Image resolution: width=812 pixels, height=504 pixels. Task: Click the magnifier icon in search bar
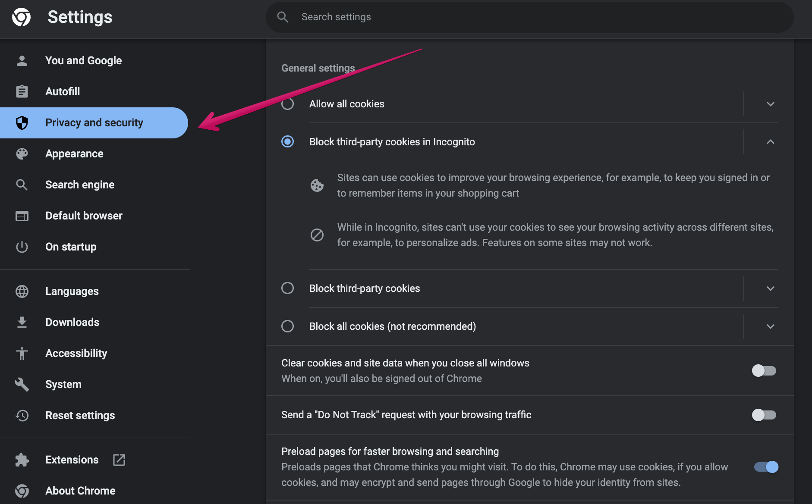click(283, 17)
